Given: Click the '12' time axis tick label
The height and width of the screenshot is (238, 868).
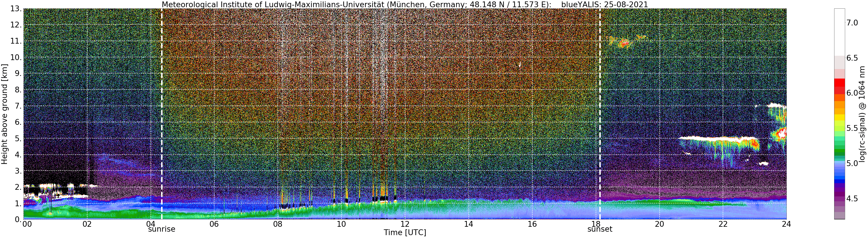Looking at the screenshot, I should point(405,224).
